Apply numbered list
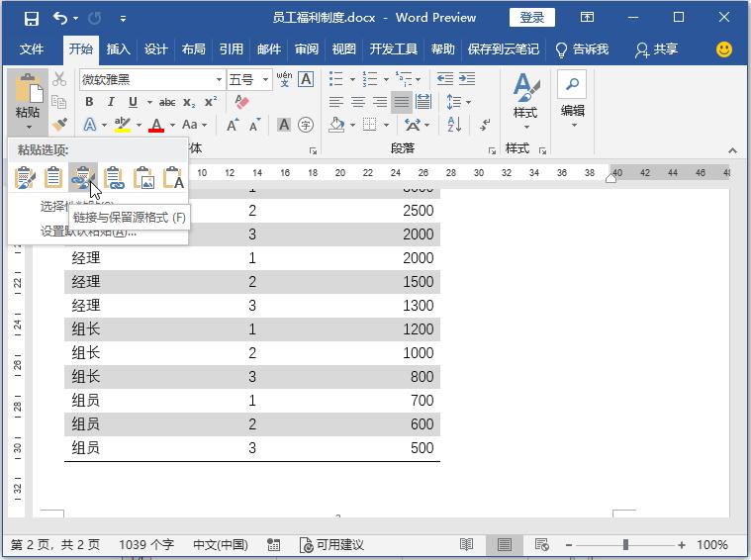 coord(370,79)
